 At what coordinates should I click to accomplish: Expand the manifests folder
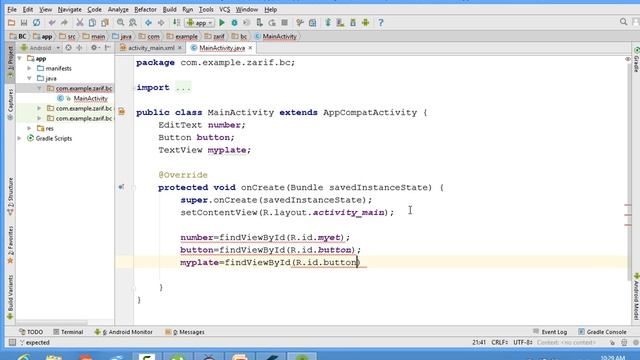click(29, 69)
